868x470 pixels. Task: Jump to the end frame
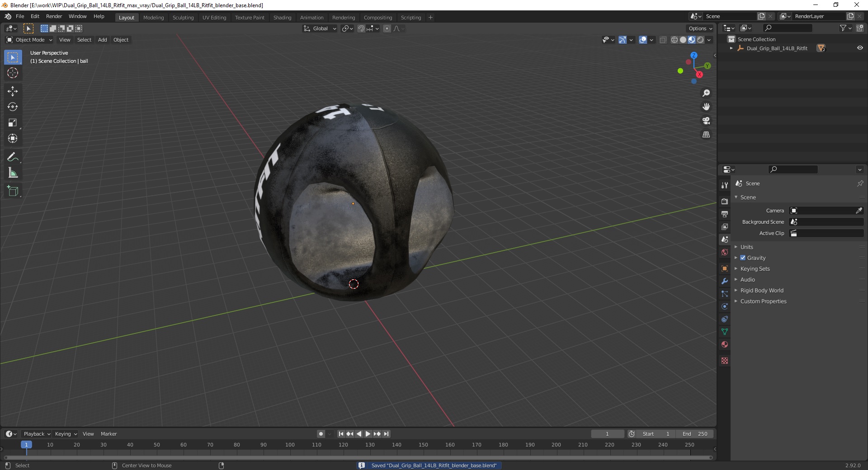(387, 434)
